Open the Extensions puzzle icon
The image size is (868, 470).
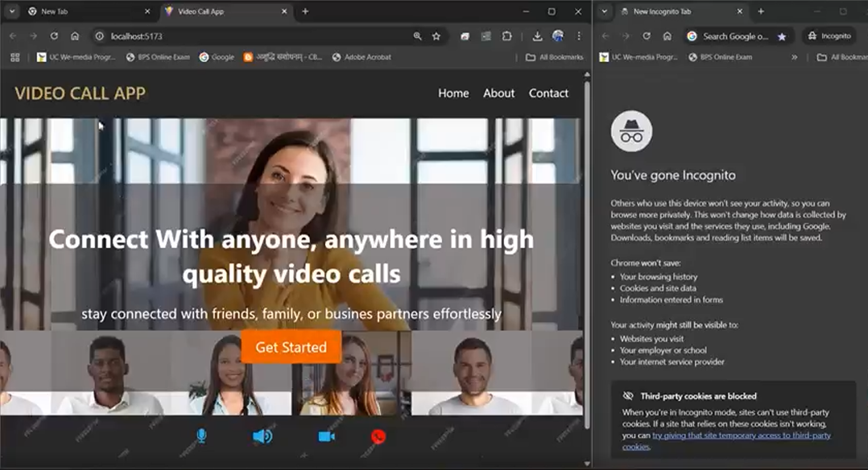point(507,36)
